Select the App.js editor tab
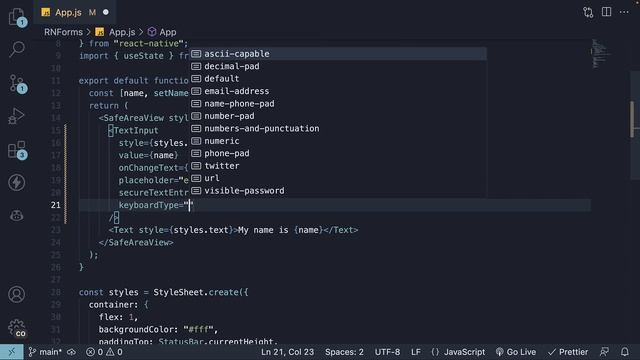The height and width of the screenshot is (360, 640). click(74, 12)
